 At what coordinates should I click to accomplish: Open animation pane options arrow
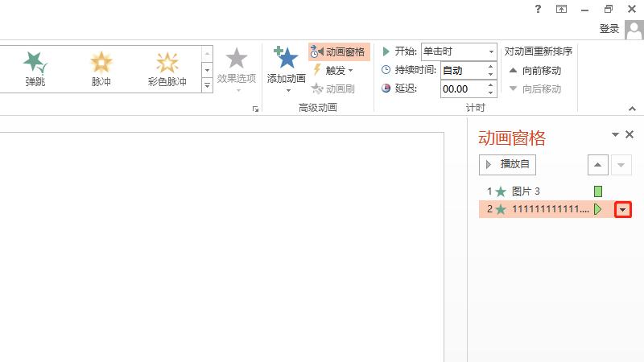[x=615, y=134]
